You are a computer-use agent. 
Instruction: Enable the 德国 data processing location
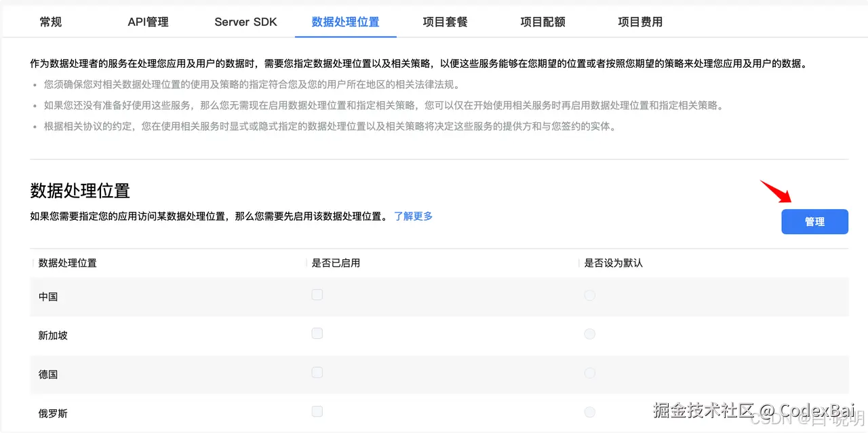[x=317, y=372]
